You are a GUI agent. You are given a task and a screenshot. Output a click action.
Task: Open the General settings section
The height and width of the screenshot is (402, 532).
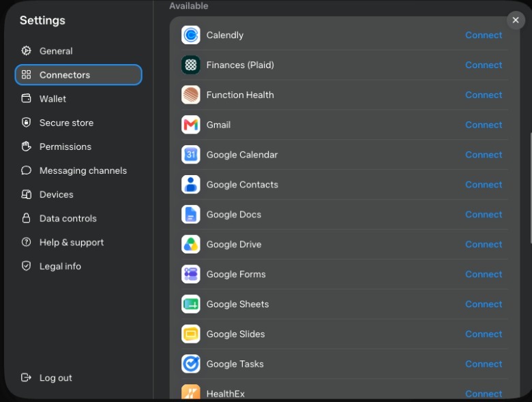tap(78, 51)
